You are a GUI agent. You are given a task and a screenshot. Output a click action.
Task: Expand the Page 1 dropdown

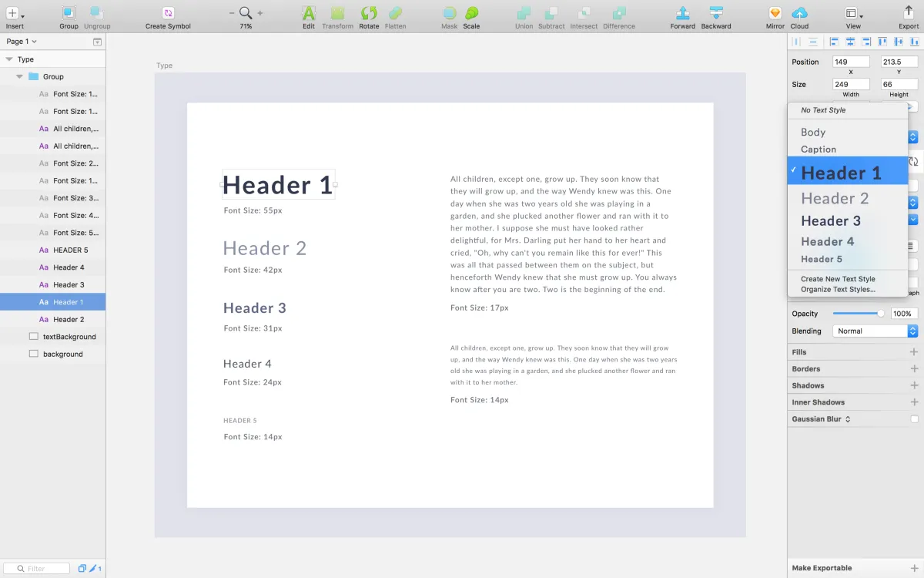coord(20,41)
